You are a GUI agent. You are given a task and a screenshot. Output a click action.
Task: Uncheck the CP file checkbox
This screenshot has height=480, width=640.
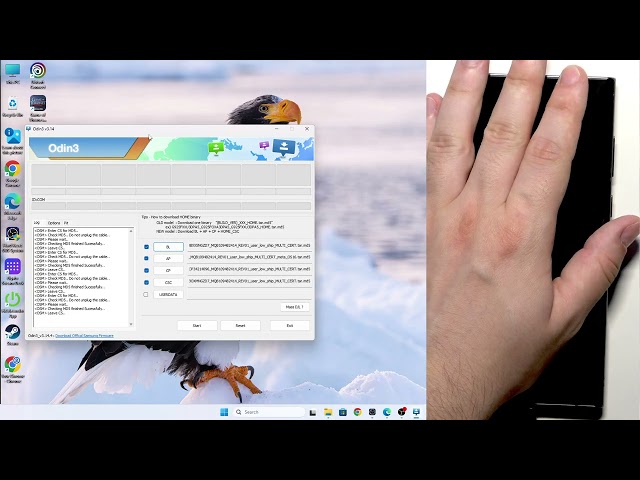click(146, 270)
